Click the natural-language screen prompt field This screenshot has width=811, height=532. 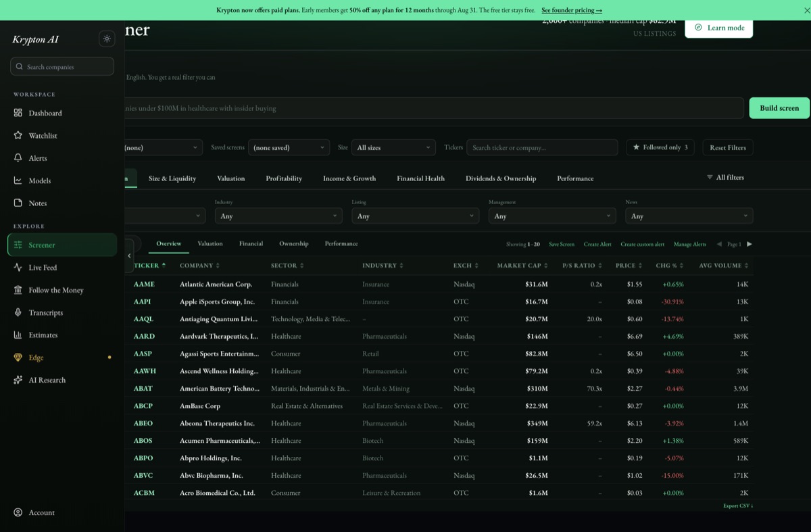(x=435, y=108)
